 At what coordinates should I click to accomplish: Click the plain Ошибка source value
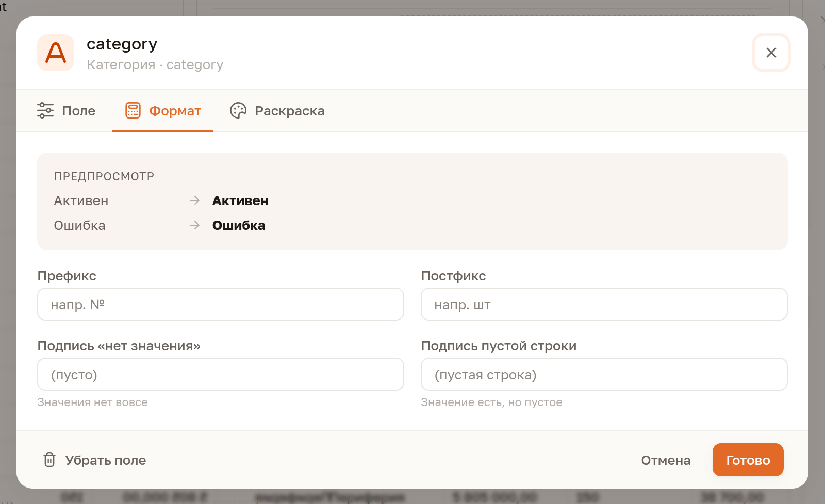pos(79,225)
